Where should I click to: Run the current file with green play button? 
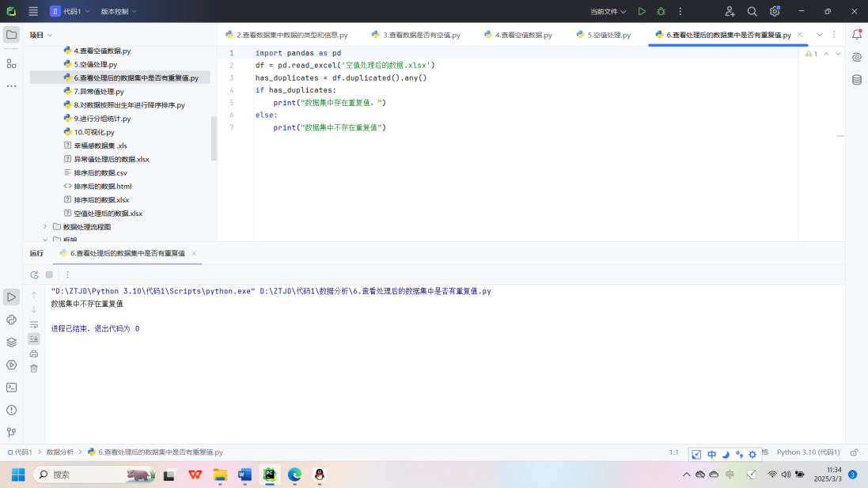[x=642, y=11]
